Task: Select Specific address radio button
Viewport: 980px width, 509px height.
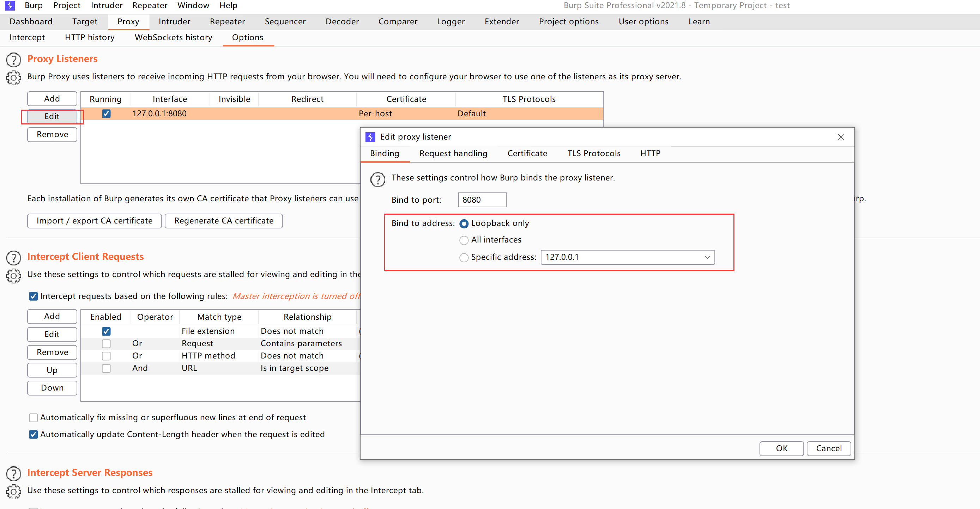Action: point(464,257)
